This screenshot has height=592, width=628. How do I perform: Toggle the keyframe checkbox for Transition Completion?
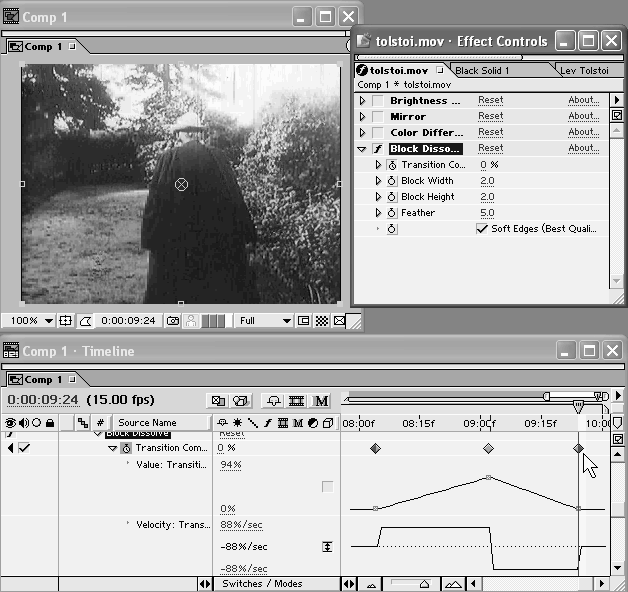(x=24, y=448)
